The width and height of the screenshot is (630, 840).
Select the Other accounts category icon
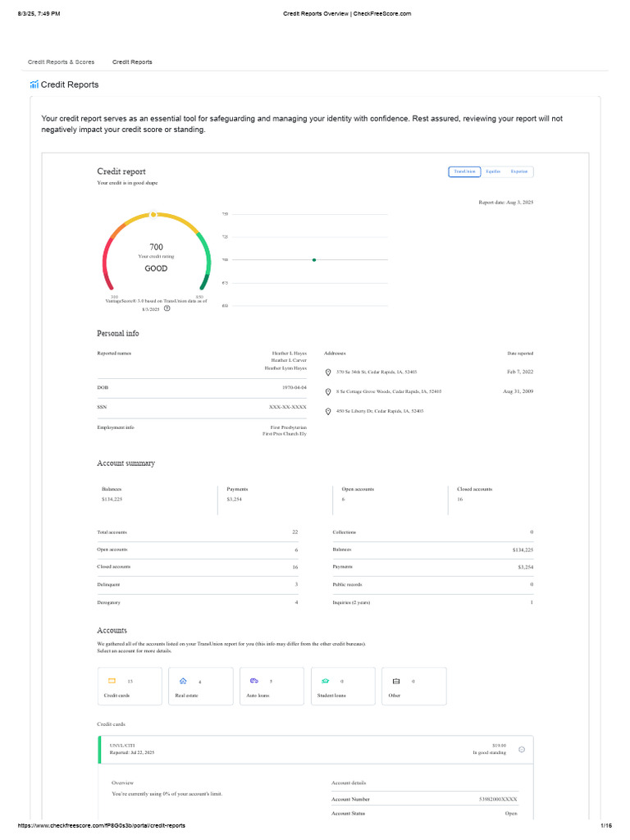click(x=396, y=681)
